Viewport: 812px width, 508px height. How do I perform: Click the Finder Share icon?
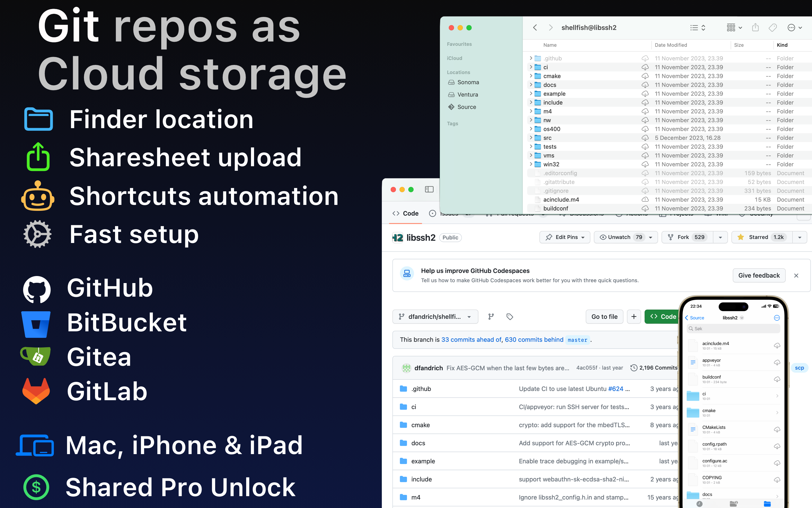[755, 28]
